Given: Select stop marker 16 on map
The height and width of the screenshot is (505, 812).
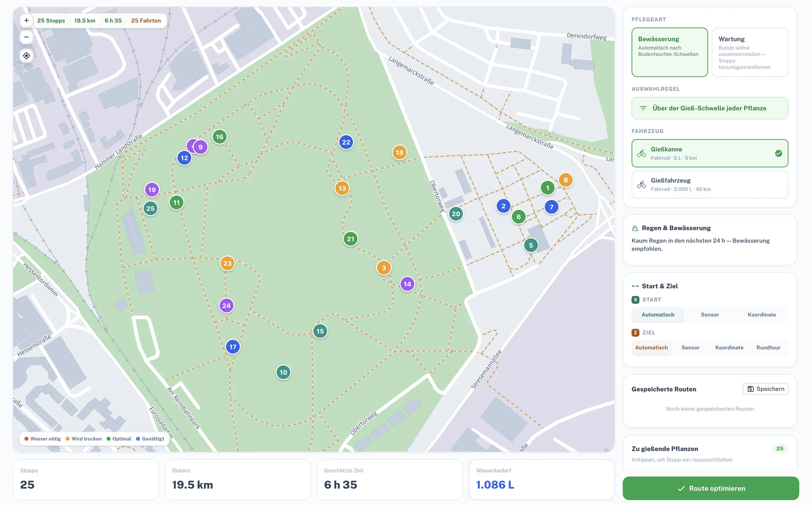Looking at the screenshot, I should tap(220, 137).
